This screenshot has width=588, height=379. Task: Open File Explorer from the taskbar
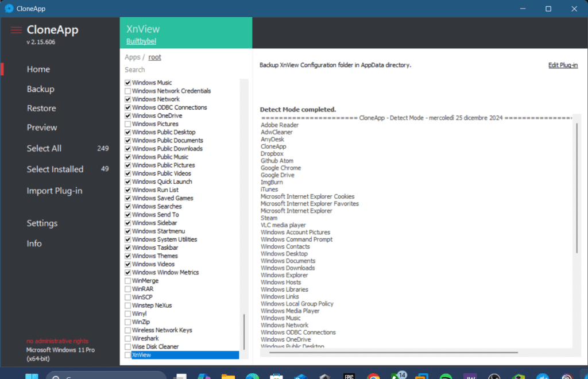(228, 377)
